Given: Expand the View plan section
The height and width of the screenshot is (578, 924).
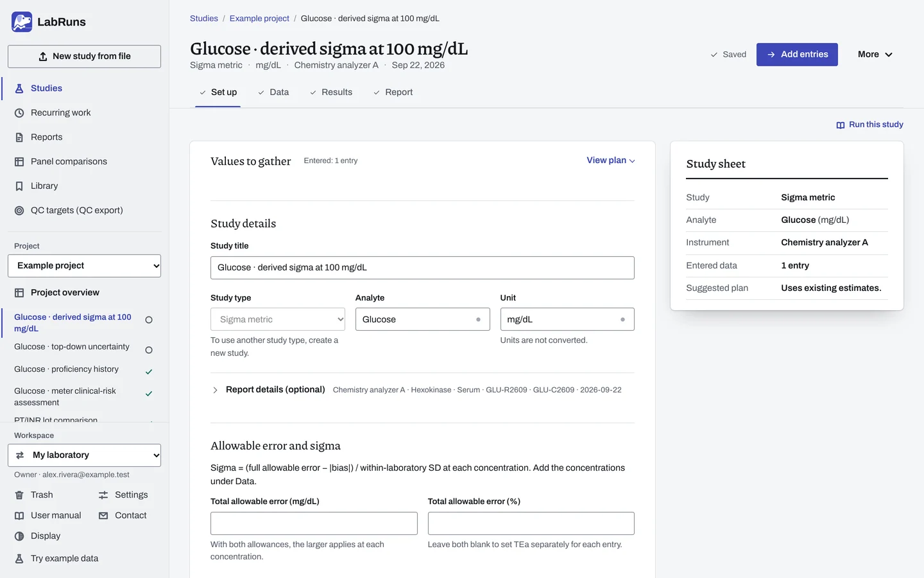Looking at the screenshot, I should tap(611, 161).
